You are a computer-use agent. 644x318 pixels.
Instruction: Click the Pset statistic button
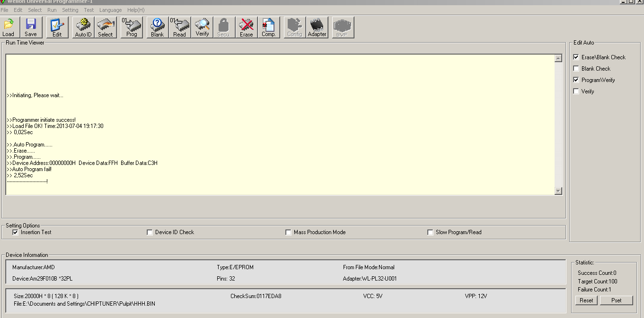617,300
